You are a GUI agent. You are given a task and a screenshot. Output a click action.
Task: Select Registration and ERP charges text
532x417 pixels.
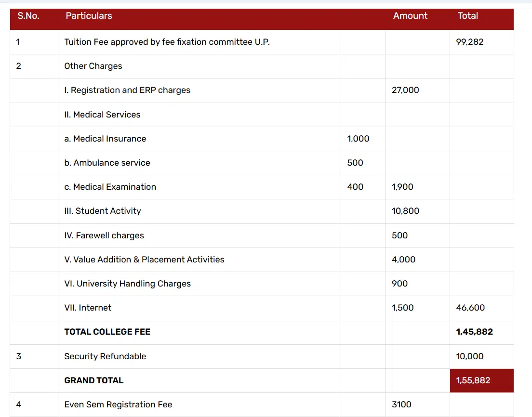click(x=127, y=90)
